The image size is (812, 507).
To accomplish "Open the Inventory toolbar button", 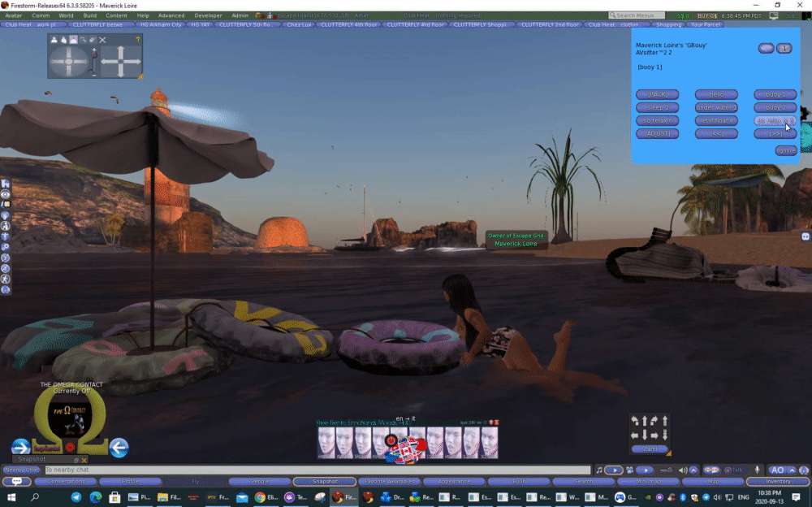I will [778, 482].
